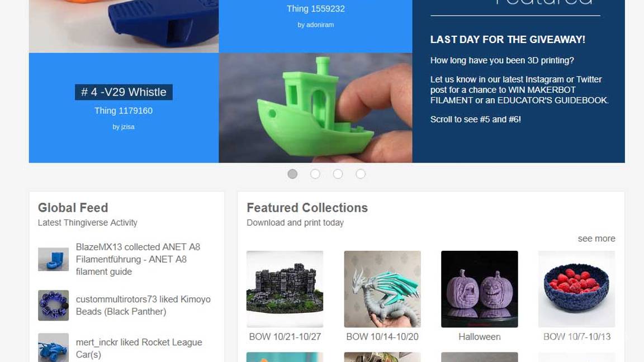
Task: Click 'see more' in Featured Collections
Action: coord(596,239)
